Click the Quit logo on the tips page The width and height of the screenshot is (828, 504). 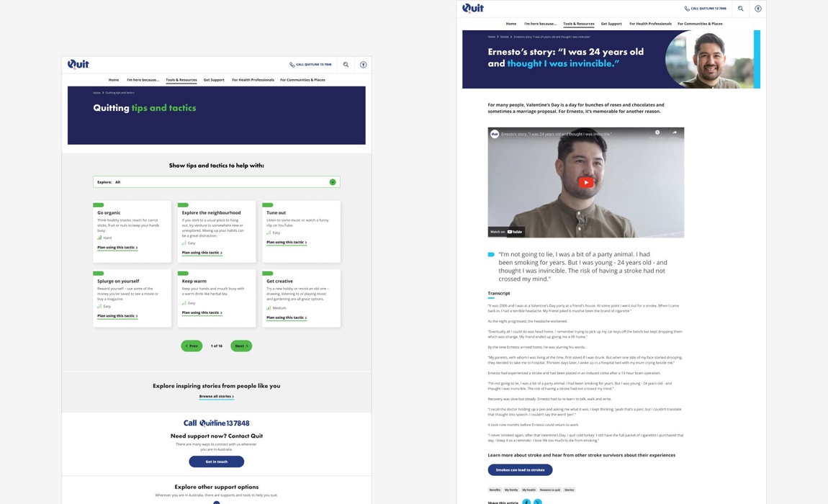78,64
